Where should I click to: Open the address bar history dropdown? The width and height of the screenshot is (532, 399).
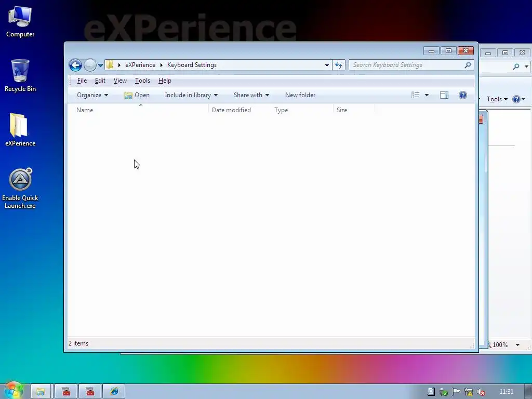(327, 65)
